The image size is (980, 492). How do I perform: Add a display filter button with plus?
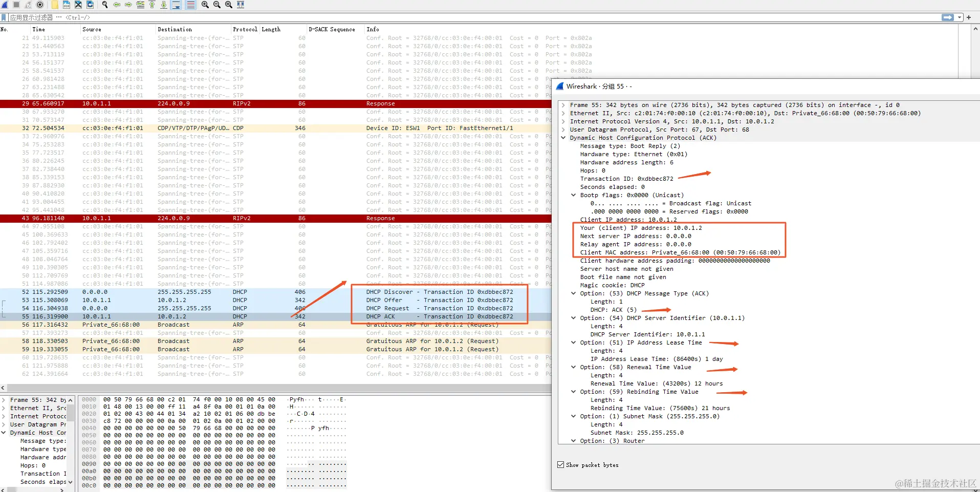click(969, 17)
